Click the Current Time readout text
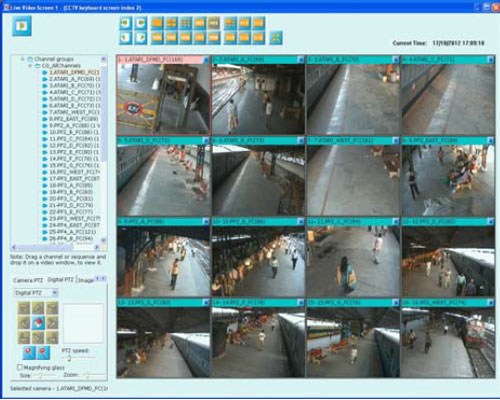The height and width of the screenshot is (400, 500). (x=438, y=43)
